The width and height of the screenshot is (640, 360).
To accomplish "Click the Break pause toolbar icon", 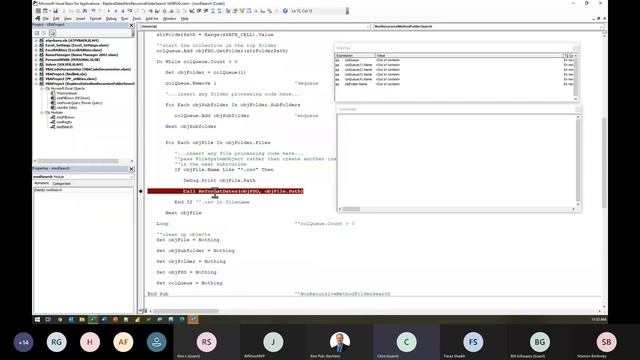I will (116, 11).
